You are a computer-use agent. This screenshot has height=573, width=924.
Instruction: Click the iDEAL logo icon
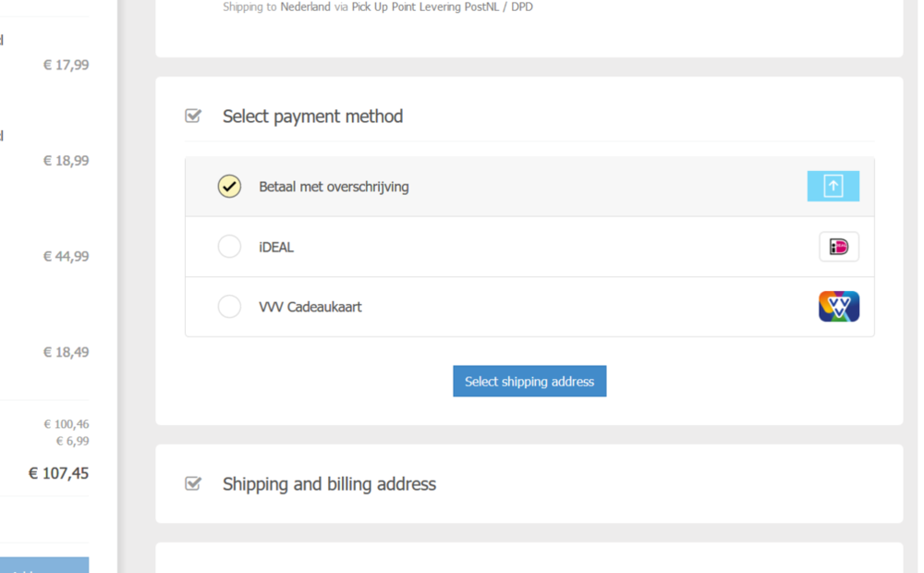(838, 247)
